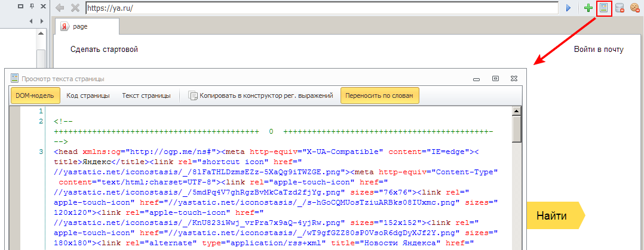Close the left docked panel
The width and height of the screenshot is (644, 250).
pos(43,7)
